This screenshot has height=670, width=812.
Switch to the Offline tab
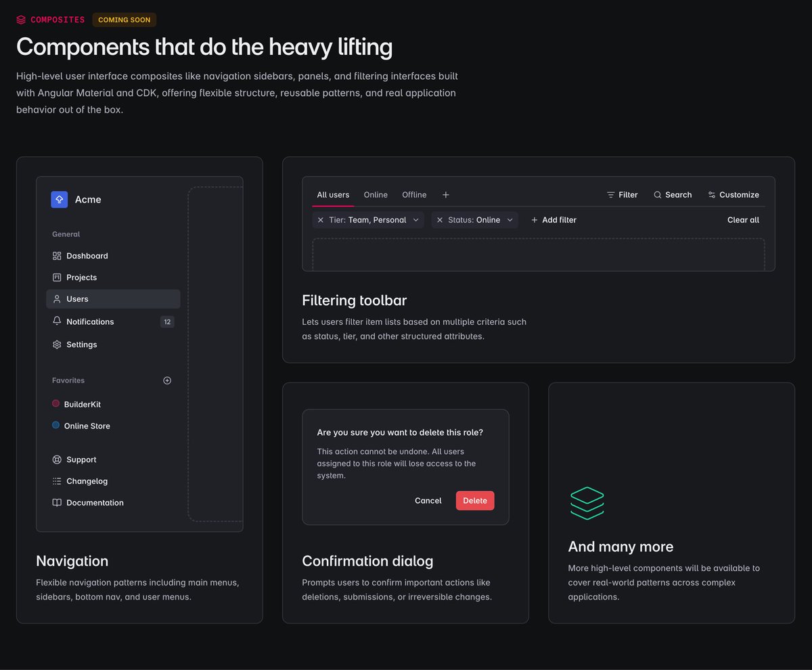pyautogui.click(x=414, y=195)
